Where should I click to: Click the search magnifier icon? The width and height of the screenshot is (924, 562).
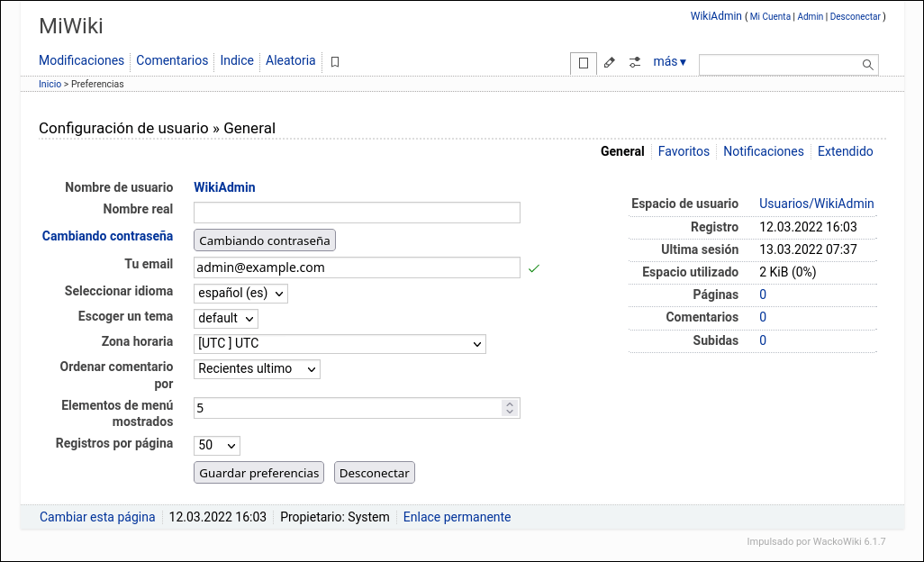click(867, 65)
